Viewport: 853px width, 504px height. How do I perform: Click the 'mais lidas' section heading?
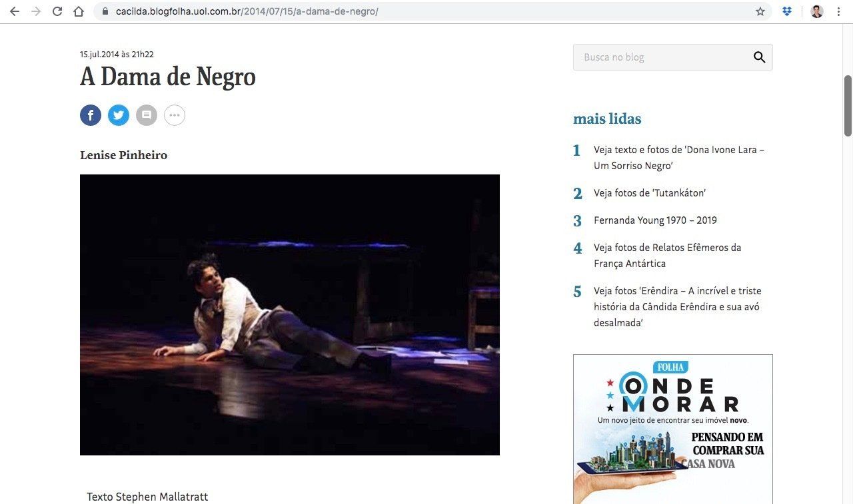pos(607,119)
